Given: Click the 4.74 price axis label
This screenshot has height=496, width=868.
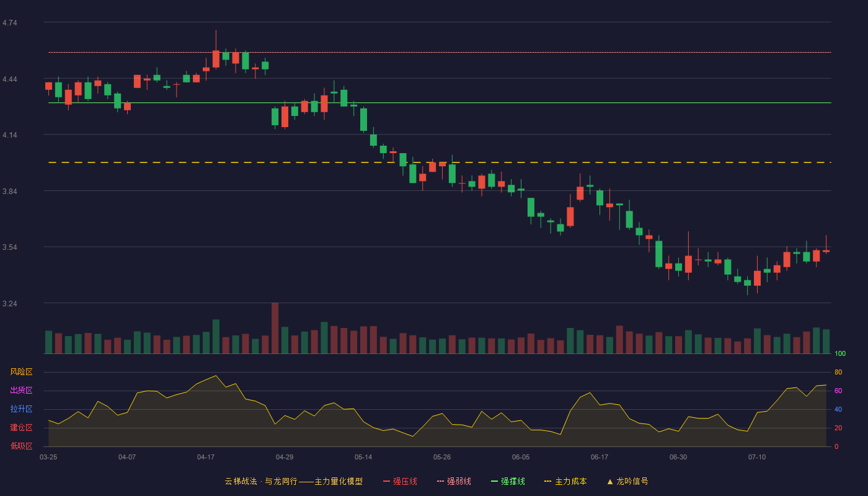Looking at the screenshot, I should (10, 23).
